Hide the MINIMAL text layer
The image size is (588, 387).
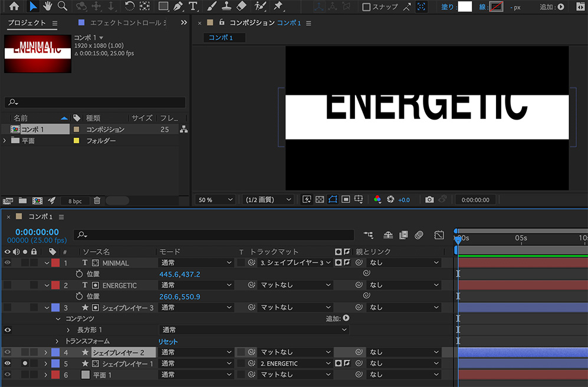point(7,263)
